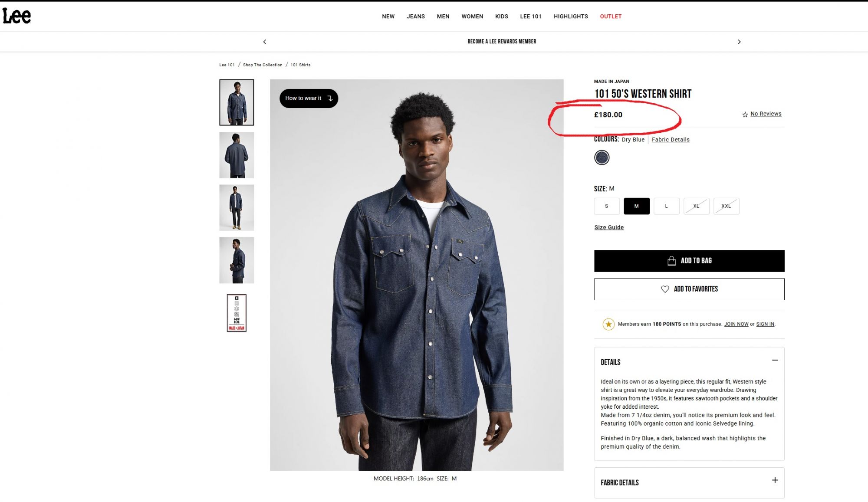The height and width of the screenshot is (502, 868).
Task: Select size M option
Action: click(636, 206)
